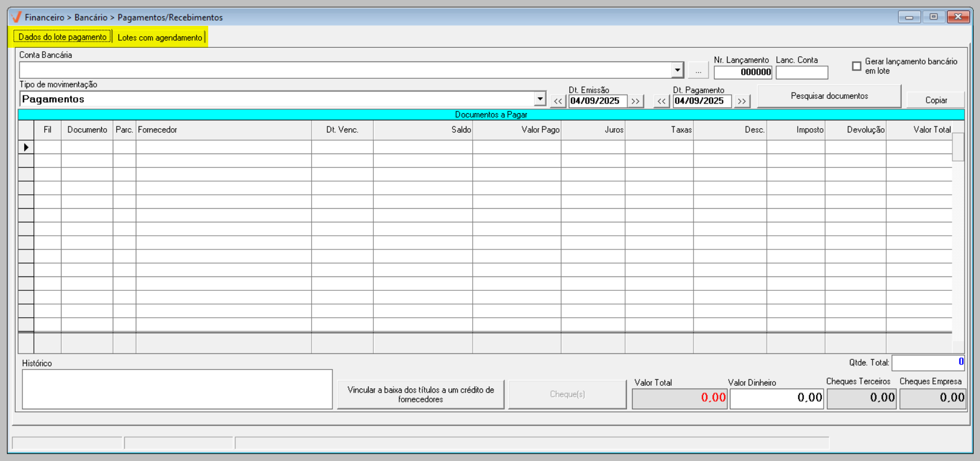Click inside the Histórico text box
The height and width of the screenshot is (461, 980).
pyautogui.click(x=177, y=389)
